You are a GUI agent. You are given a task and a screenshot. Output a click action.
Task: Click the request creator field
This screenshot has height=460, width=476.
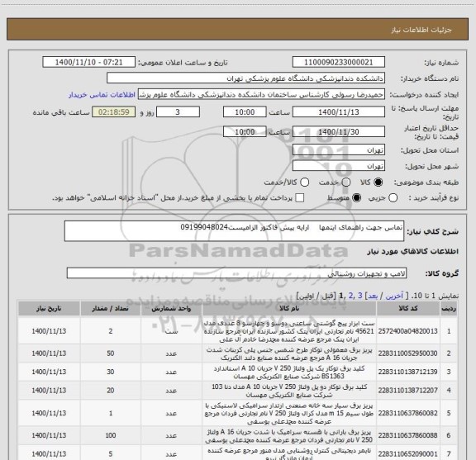[x=261, y=94]
